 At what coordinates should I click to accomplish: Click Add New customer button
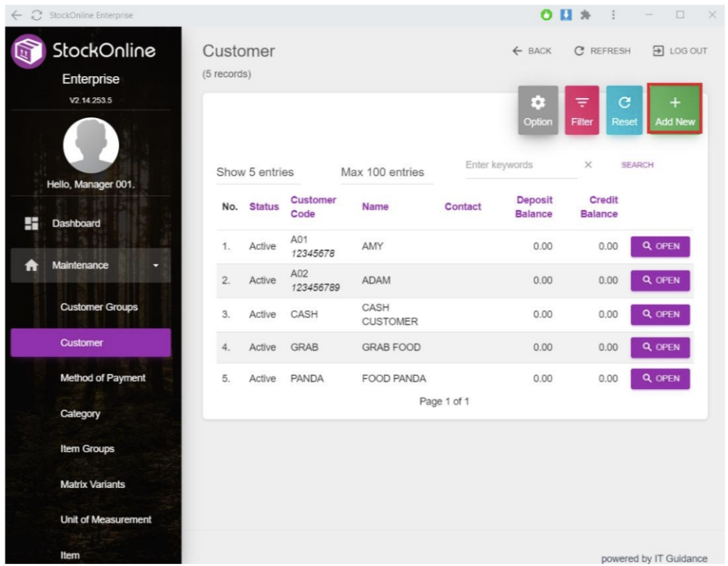(x=675, y=111)
